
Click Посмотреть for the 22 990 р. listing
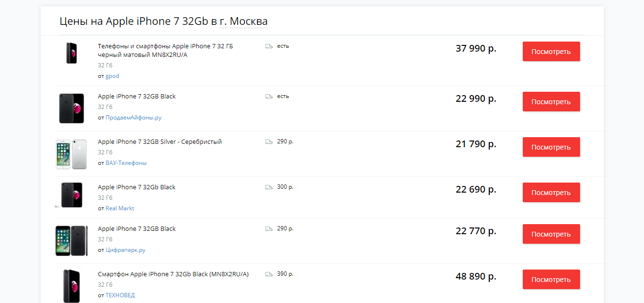point(551,101)
